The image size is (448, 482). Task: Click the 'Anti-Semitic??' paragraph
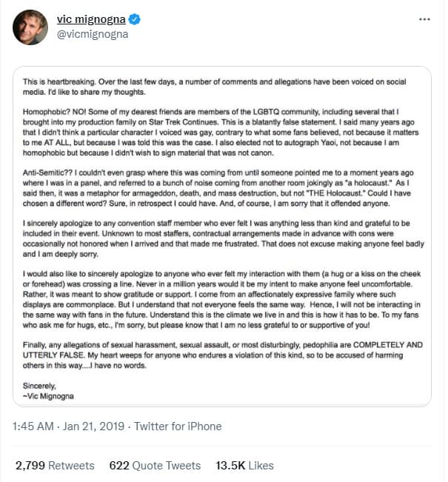(218, 188)
